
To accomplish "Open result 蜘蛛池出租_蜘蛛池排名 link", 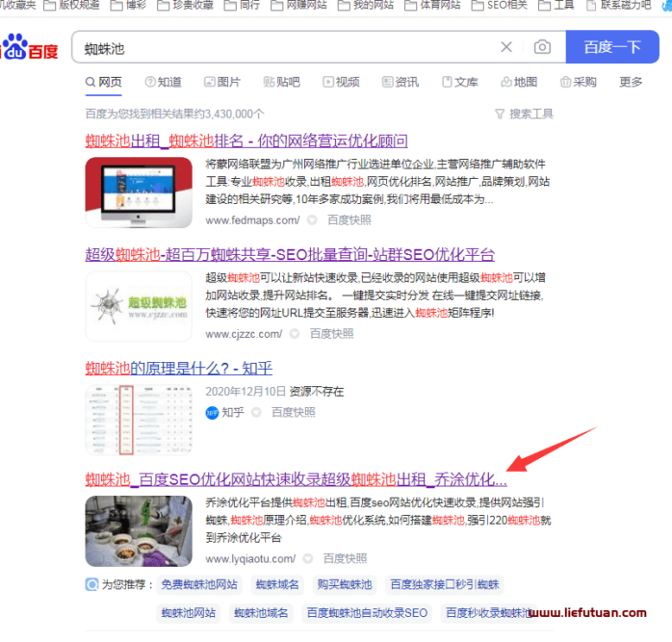I will coord(246,141).
